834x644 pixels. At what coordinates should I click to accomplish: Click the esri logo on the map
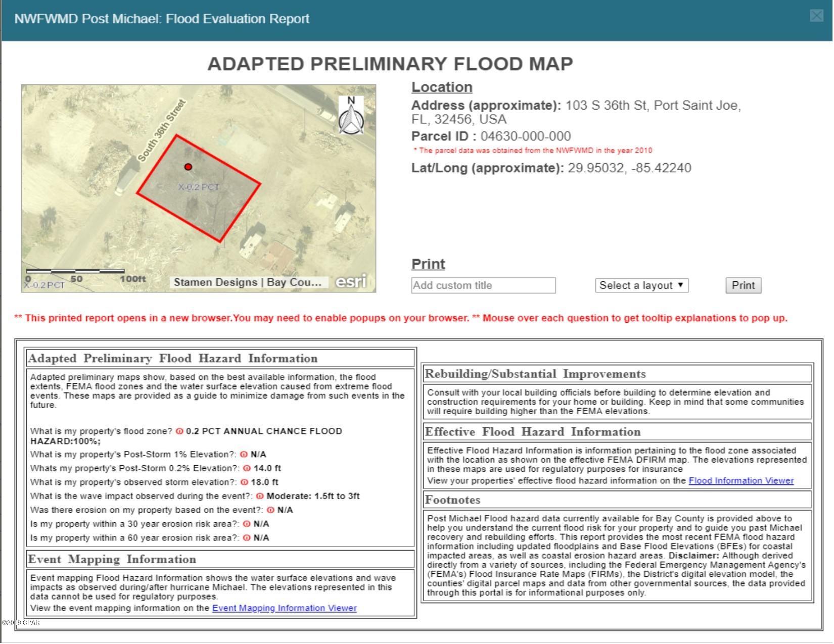tap(351, 282)
